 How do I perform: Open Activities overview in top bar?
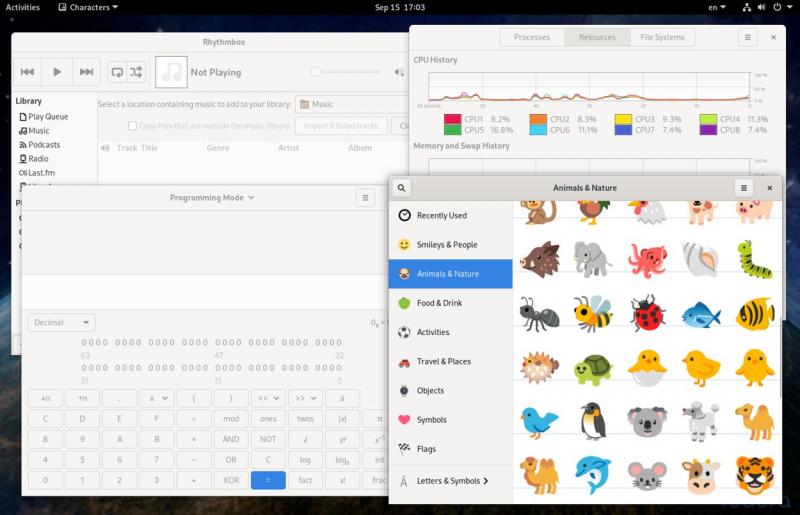[x=22, y=7]
